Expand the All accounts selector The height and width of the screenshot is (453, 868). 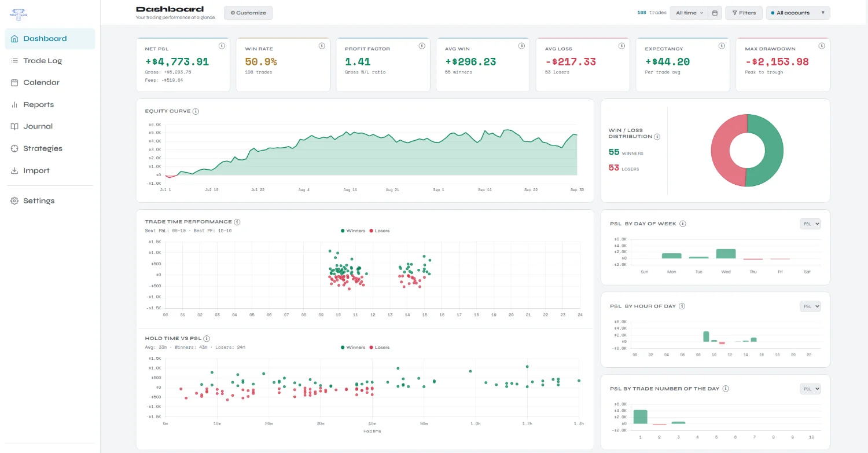[x=798, y=13]
